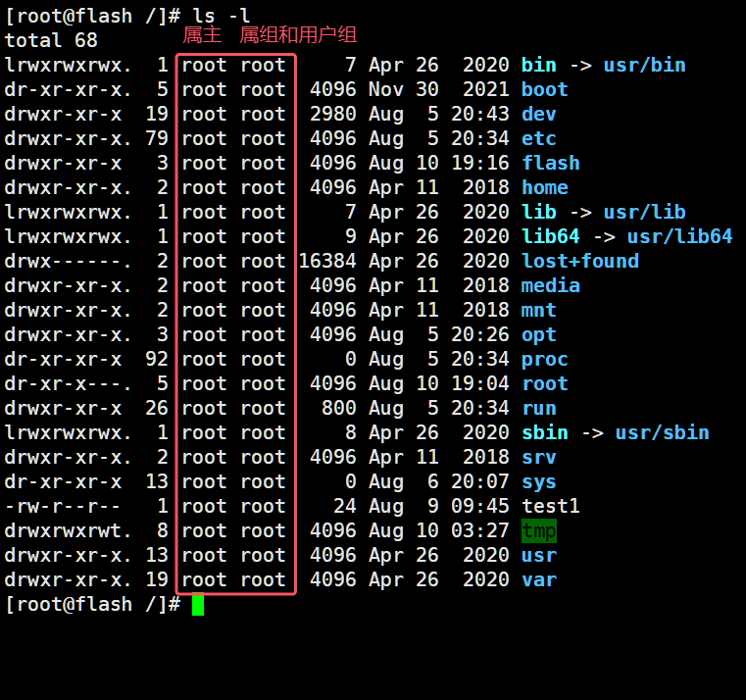
Task: Select the 'var' directory name
Action: click(538, 580)
